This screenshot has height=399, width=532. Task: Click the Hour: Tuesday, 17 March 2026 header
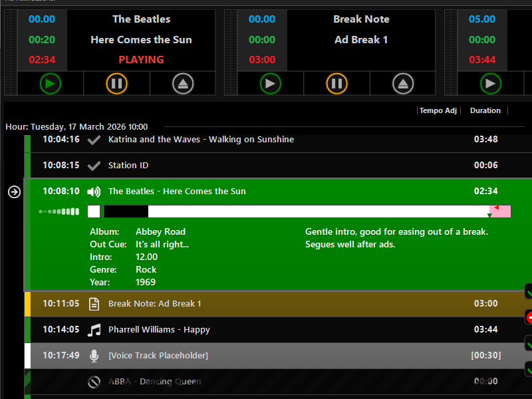[76, 127]
